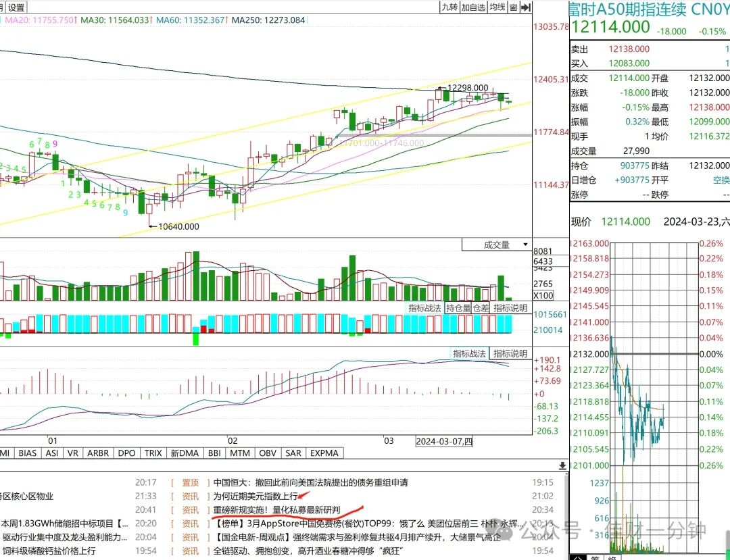Switch to the TRIX indicator tab
730x560 pixels.
[153, 453]
